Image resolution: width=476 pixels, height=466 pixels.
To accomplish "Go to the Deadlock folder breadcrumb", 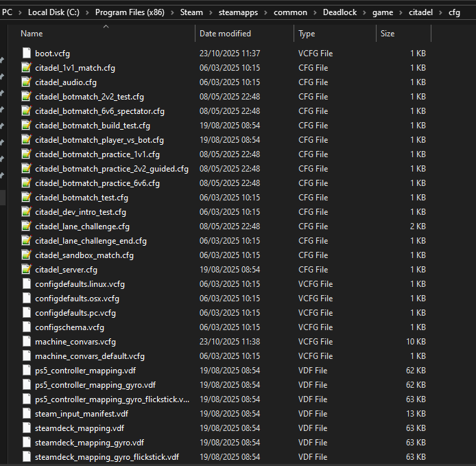I will [x=340, y=12].
